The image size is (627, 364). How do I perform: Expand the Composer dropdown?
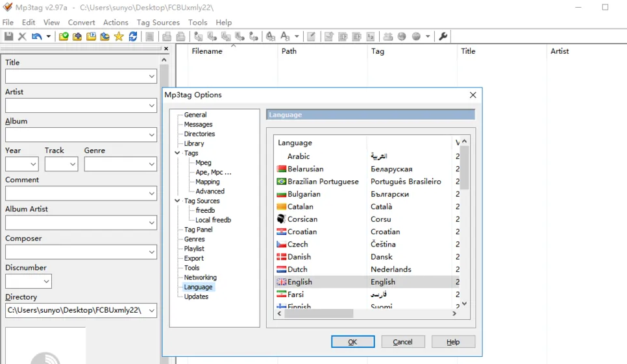pos(151,252)
